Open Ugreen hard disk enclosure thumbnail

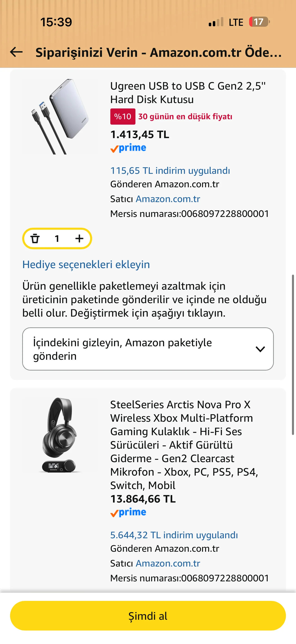click(x=60, y=117)
